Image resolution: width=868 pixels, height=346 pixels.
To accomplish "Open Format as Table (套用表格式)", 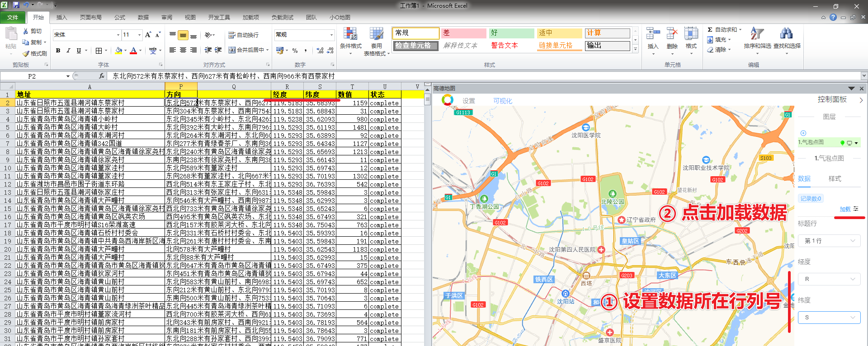I will click(376, 42).
